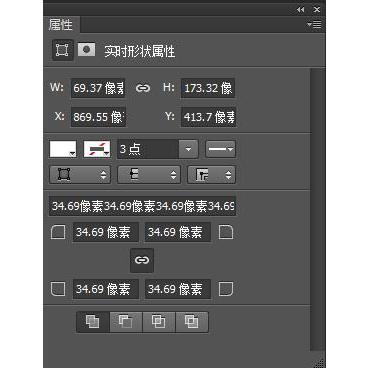Close the Properties panel
Screen dimensions: 370x368
click(x=317, y=10)
